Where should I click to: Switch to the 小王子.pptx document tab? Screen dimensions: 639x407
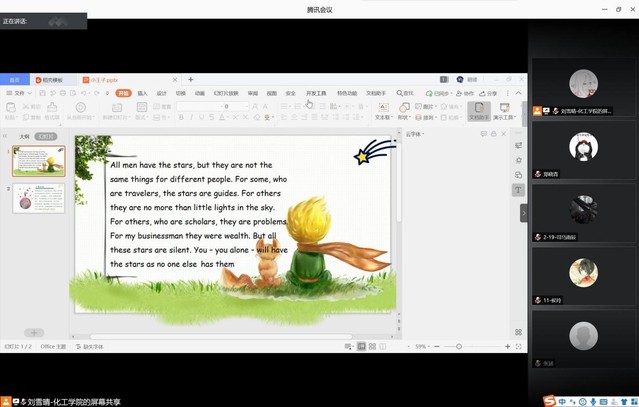(x=103, y=79)
